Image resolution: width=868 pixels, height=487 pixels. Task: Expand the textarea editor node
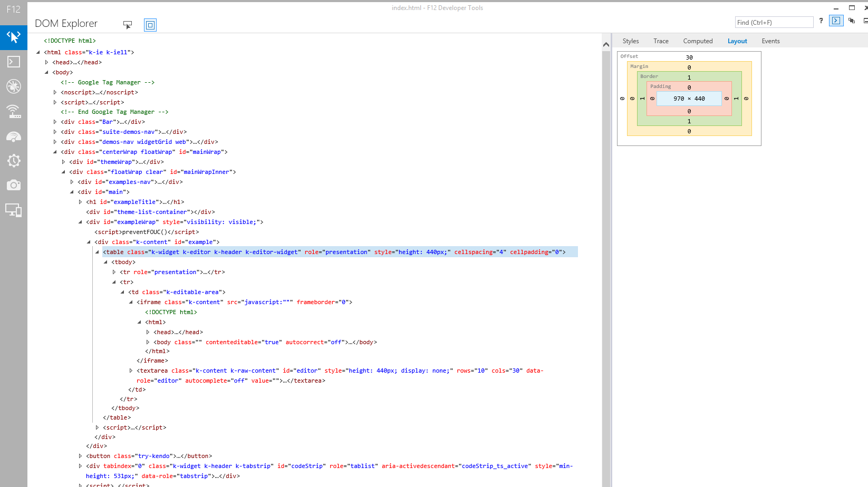(131, 371)
